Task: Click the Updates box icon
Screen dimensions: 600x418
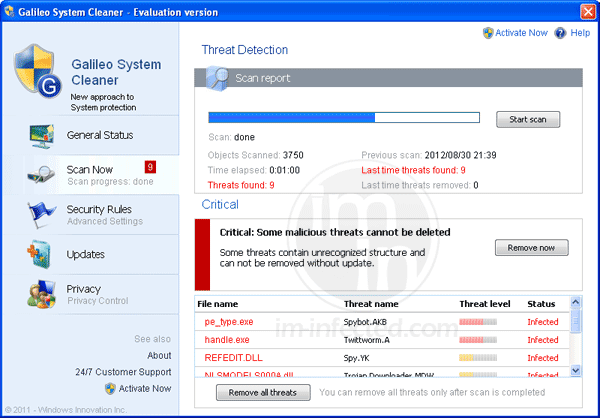Action: click(x=39, y=254)
